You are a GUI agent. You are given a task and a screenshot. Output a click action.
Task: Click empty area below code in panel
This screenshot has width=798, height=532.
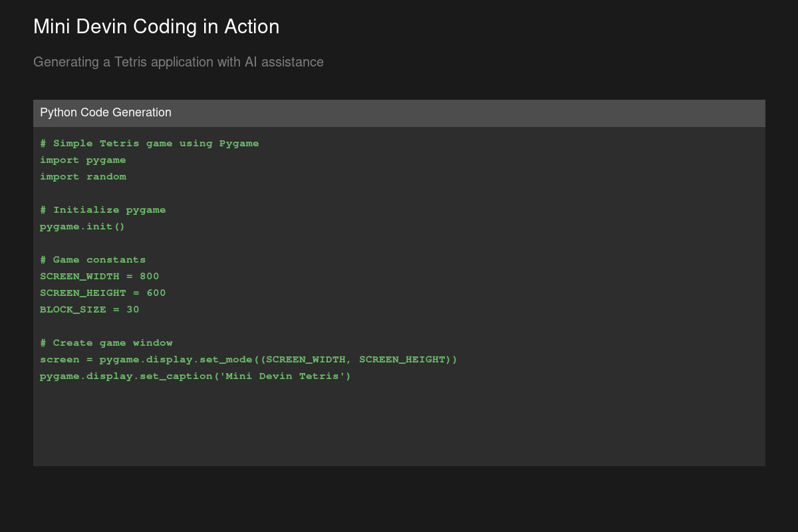click(399, 426)
